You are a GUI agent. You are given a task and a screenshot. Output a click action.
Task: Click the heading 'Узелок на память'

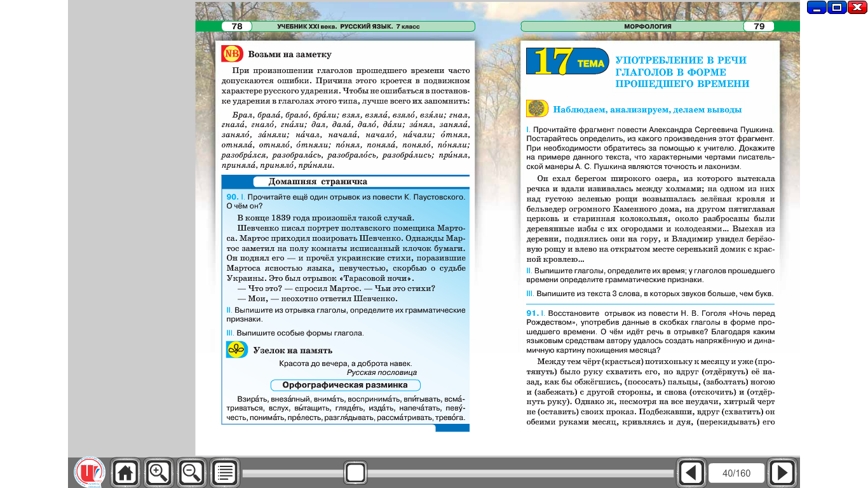(x=293, y=350)
